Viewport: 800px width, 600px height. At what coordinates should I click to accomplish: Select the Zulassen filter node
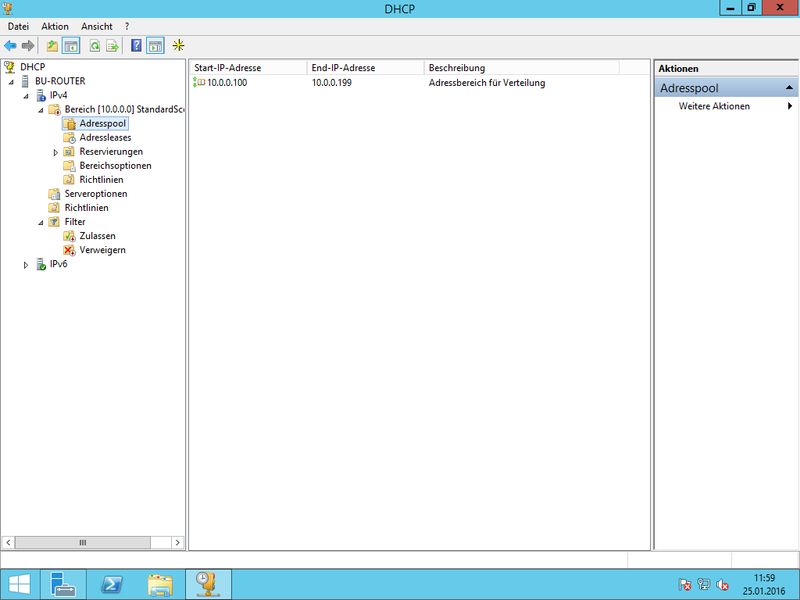click(x=97, y=236)
